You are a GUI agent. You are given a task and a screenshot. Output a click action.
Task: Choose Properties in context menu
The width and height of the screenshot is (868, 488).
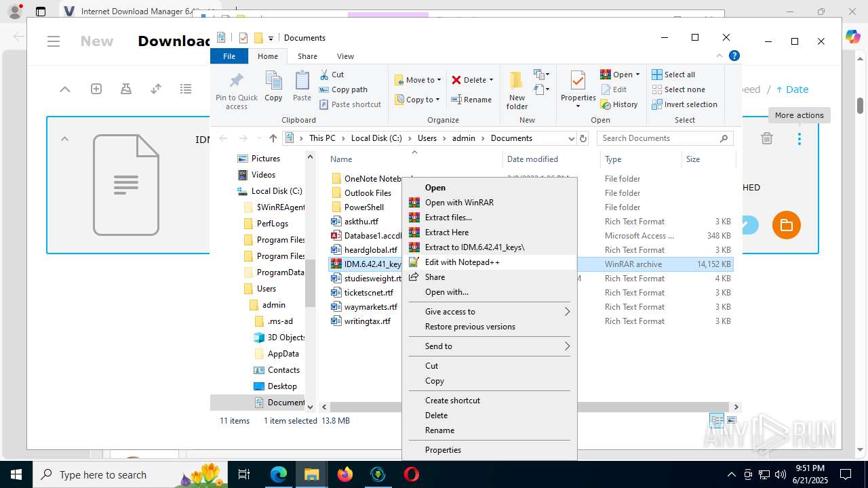(490, 450)
